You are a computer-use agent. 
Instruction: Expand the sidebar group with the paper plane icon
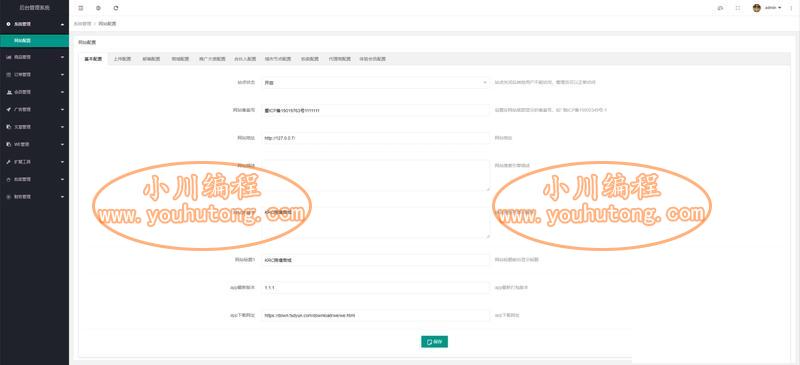click(x=34, y=110)
